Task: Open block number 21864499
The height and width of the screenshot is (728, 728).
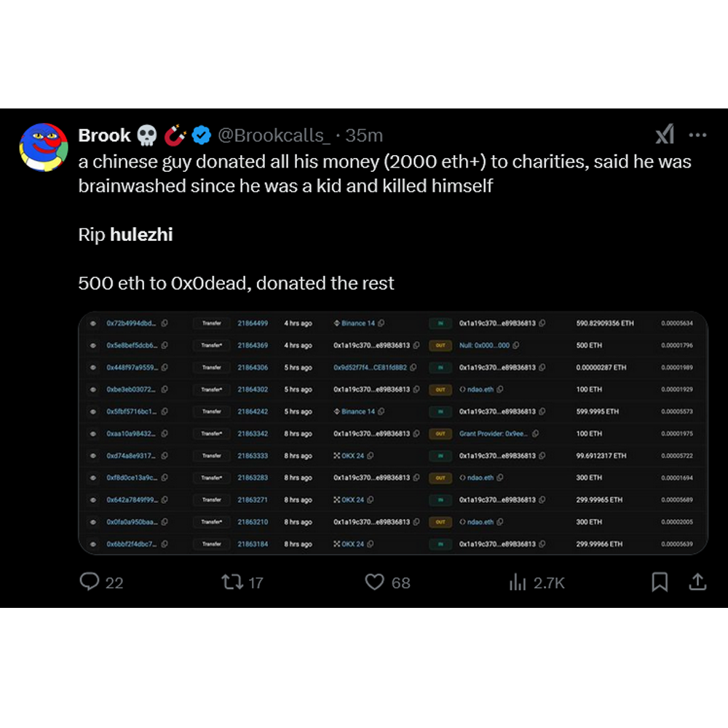Action: (x=253, y=323)
